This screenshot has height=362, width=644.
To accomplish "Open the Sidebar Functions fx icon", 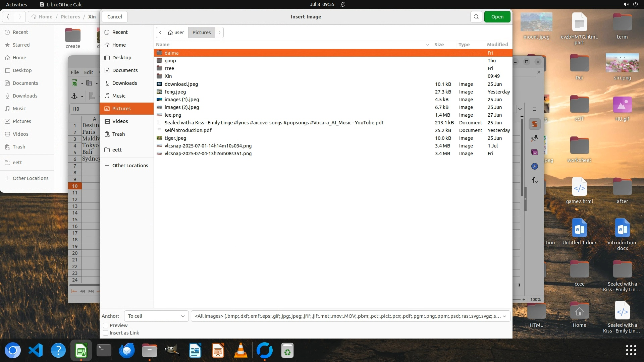I will pos(535,181).
